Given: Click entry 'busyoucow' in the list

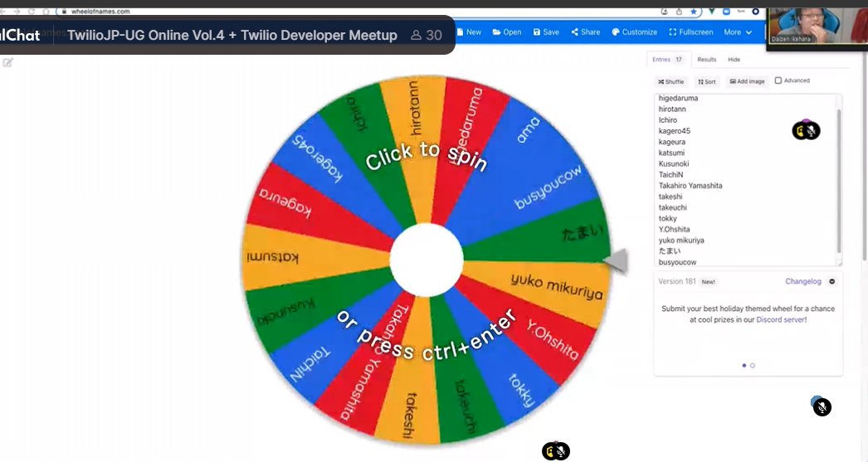Looking at the screenshot, I should point(678,262).
